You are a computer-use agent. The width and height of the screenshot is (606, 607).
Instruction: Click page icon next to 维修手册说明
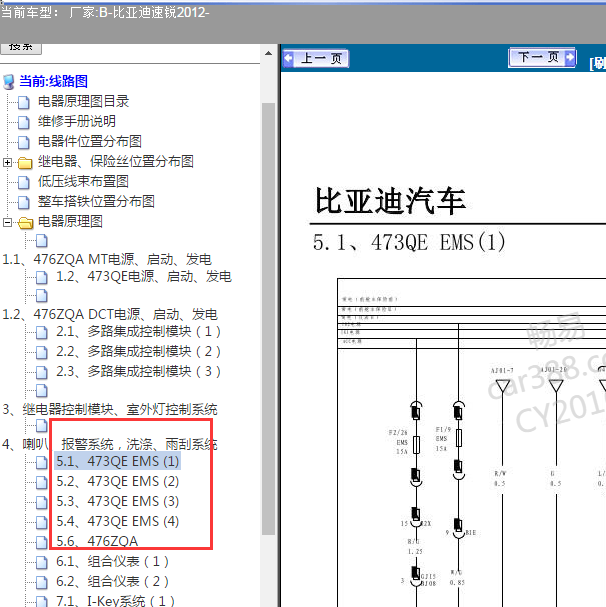pos(24,122)
